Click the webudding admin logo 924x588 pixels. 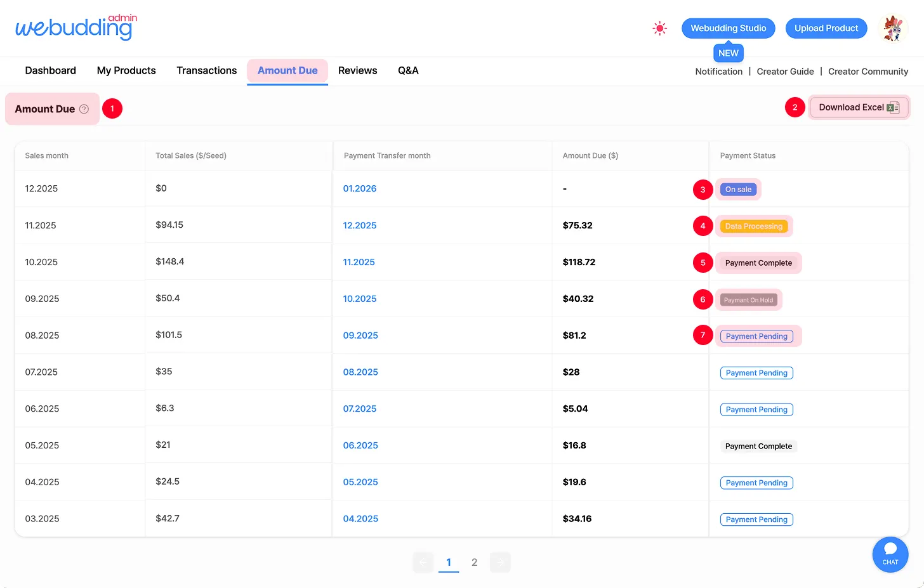[x=76, y=27]
